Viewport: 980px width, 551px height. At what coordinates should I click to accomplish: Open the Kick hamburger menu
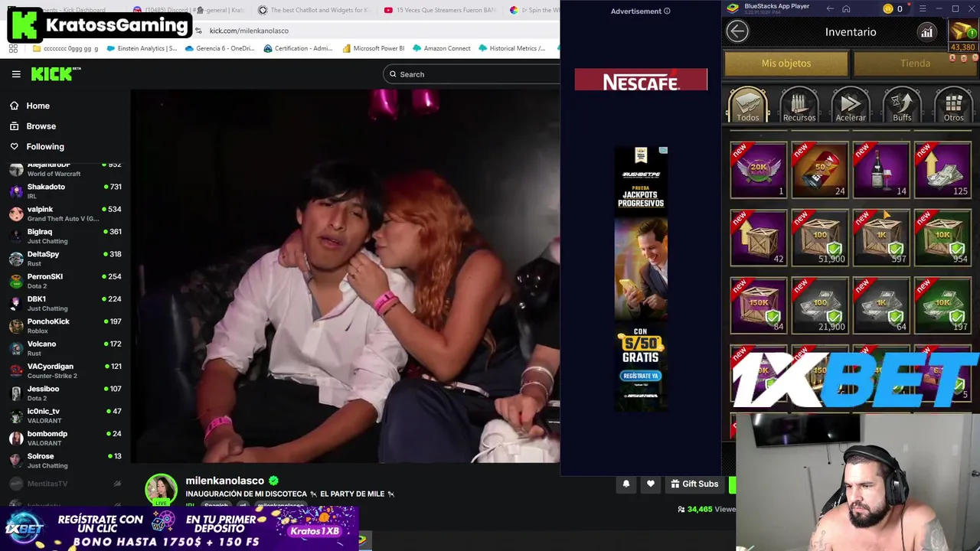16,74
